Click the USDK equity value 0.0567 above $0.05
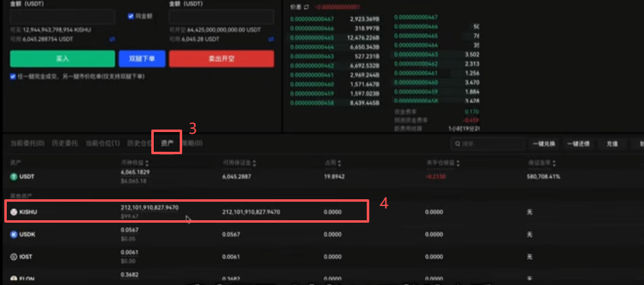Screen dimensions: 644x285 pos(130,230)
